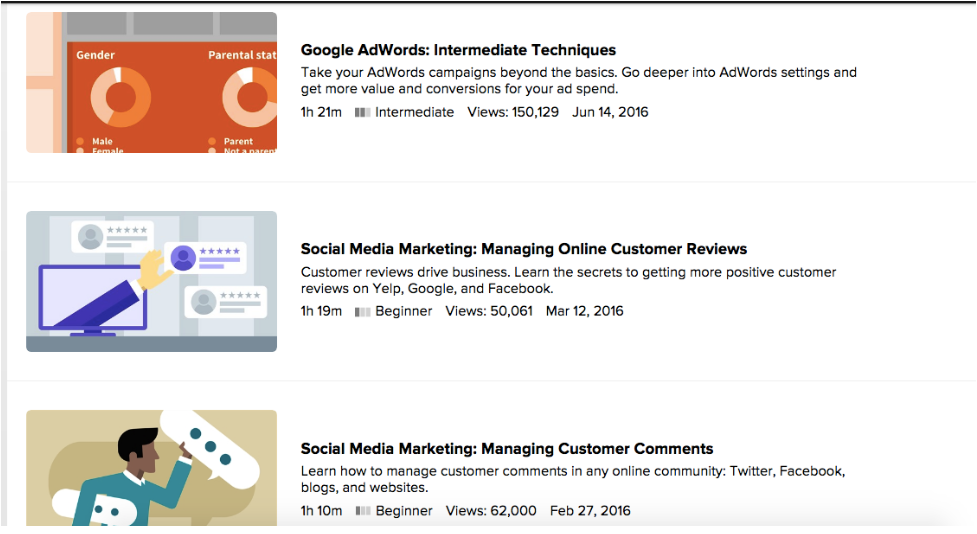Select the Customer Comments course description text
977x534 pixels.
pyautogui.click(x=573, y=479)
